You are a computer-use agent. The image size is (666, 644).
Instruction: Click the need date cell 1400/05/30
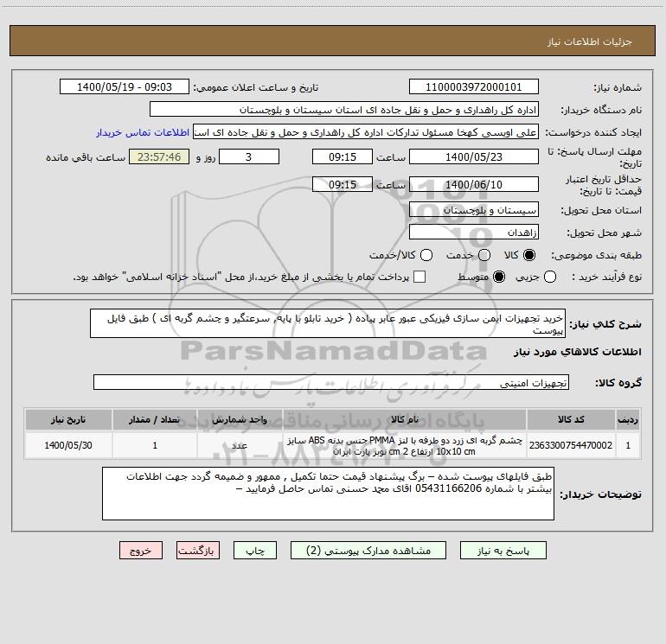pos(68,445)
